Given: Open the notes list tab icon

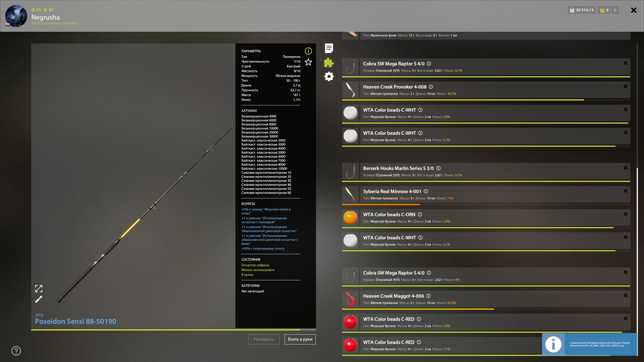Looking at the screenshot, I should point(329,48).
